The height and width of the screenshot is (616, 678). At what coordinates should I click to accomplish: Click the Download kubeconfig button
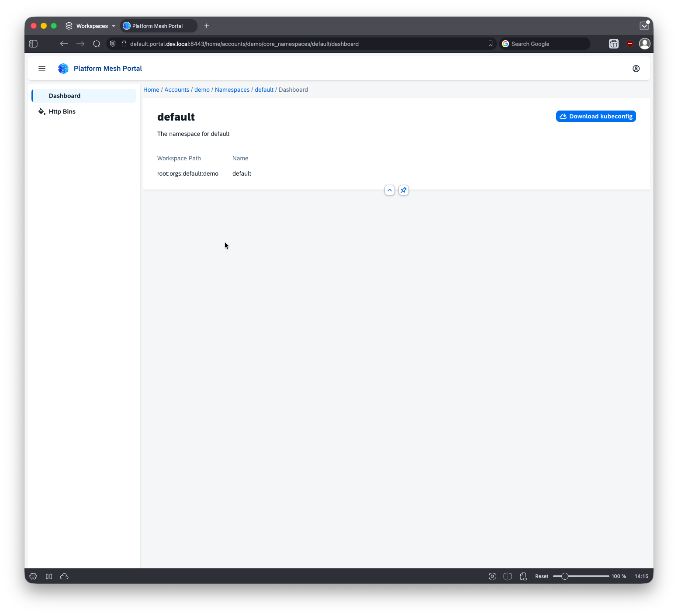pos(595,116)
